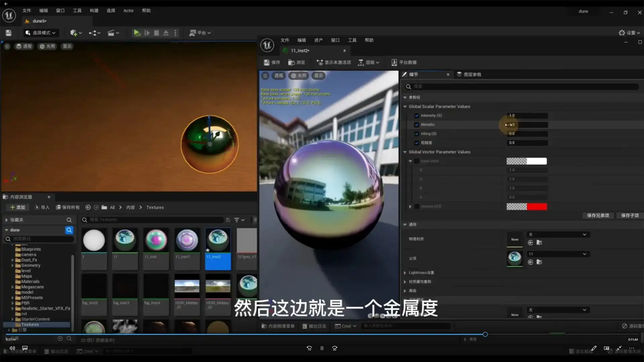Click the 浏览 browse icon in material editor
644x362 pixels.
click(297, 62)
